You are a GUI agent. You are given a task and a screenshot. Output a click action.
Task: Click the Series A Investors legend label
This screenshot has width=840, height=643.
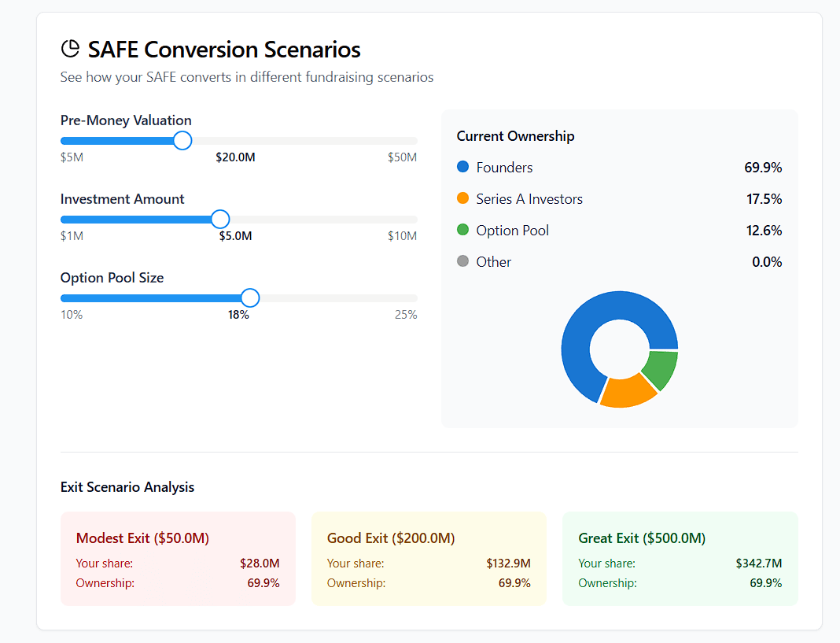[529, 199]
